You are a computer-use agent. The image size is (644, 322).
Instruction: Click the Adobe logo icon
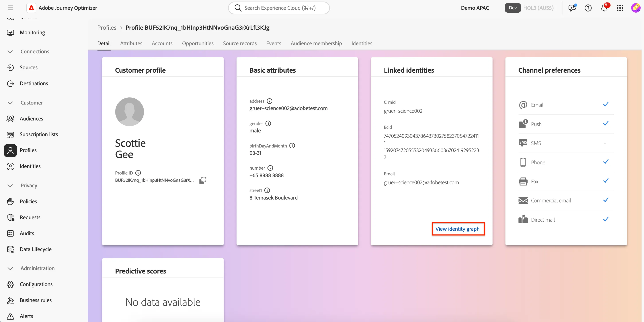31,8
